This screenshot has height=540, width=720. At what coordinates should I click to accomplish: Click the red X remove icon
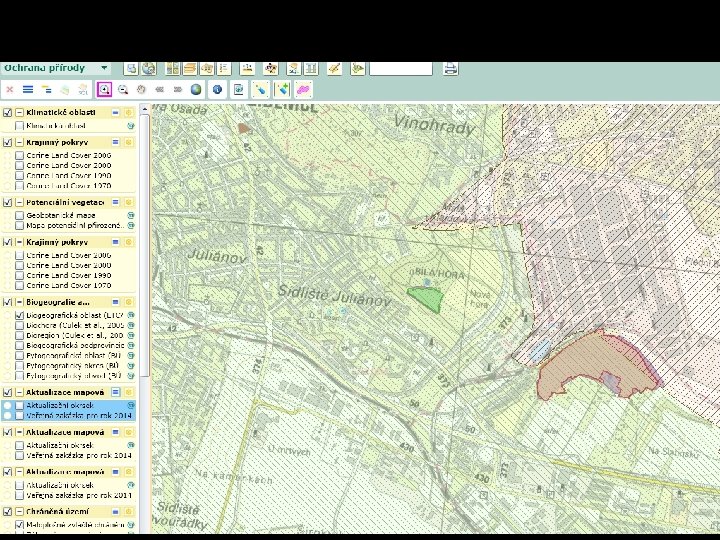point(10,89)
